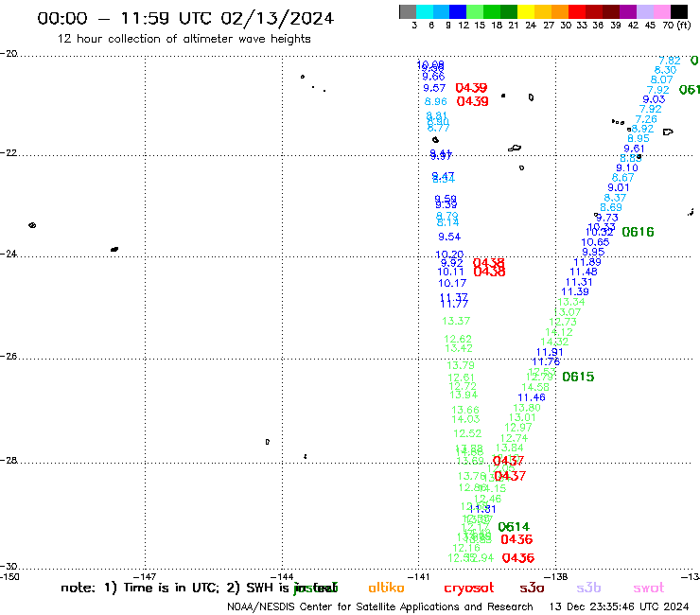Click the wave height value '14.58'

(535, 387)
